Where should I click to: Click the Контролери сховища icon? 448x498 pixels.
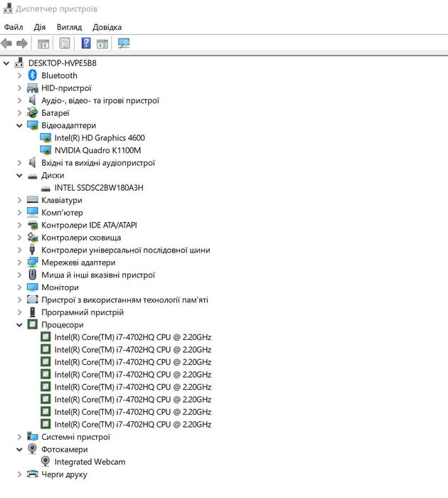pyautogui.click(x=33, y=237)
